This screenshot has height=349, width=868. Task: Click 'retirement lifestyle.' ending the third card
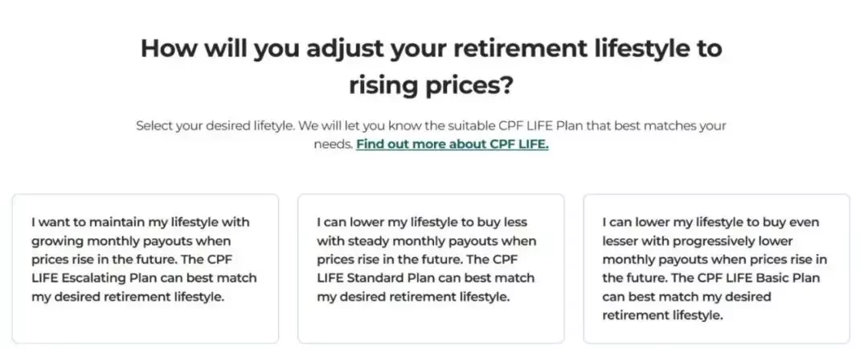[x=662, y=316]
